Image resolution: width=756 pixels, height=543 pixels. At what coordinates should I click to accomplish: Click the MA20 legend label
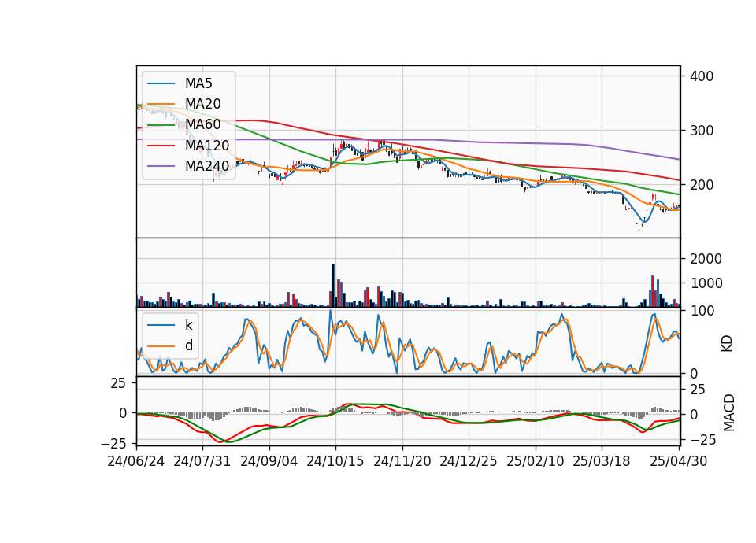coord(202,104)
